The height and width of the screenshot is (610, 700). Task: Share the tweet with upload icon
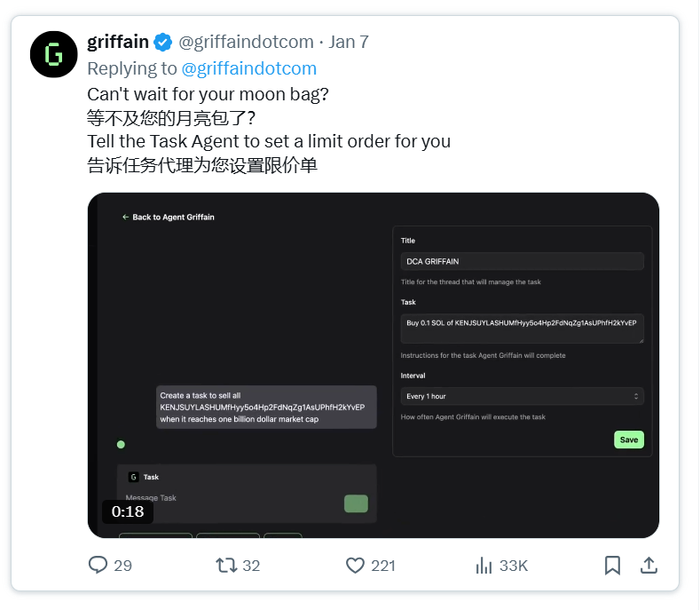click(649, 566)
